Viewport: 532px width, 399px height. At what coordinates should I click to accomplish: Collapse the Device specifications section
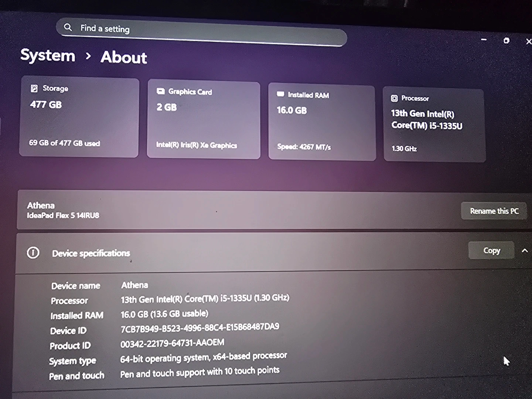(x=525, y=250)
